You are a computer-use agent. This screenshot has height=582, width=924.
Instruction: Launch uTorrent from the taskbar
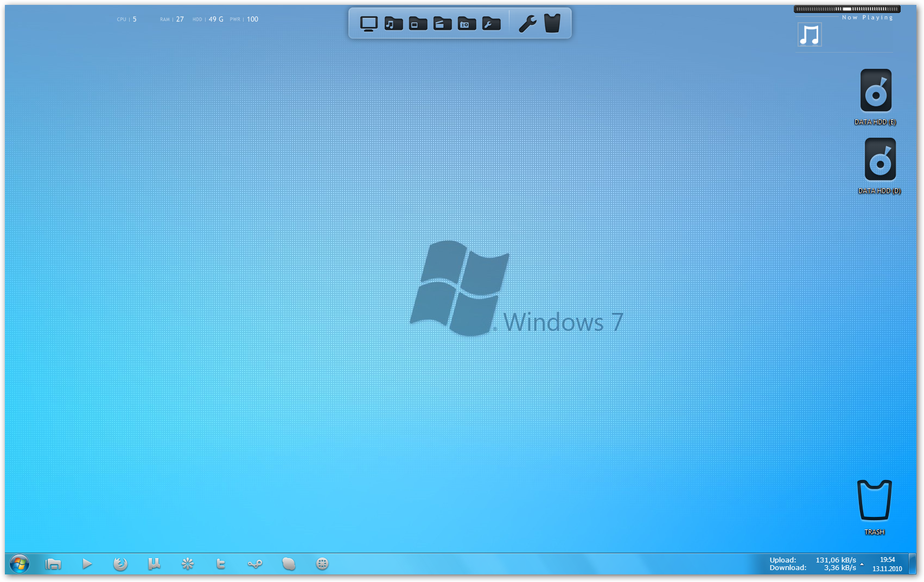[x=154, y=564]
